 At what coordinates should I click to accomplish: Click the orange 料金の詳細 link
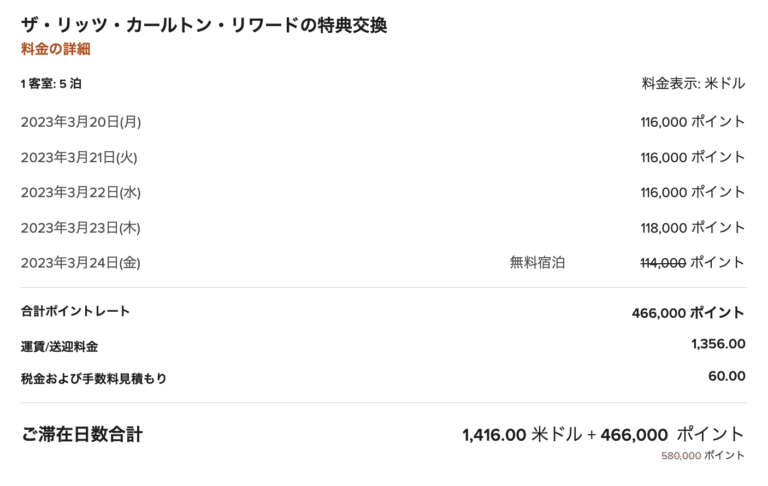[55, 49]
